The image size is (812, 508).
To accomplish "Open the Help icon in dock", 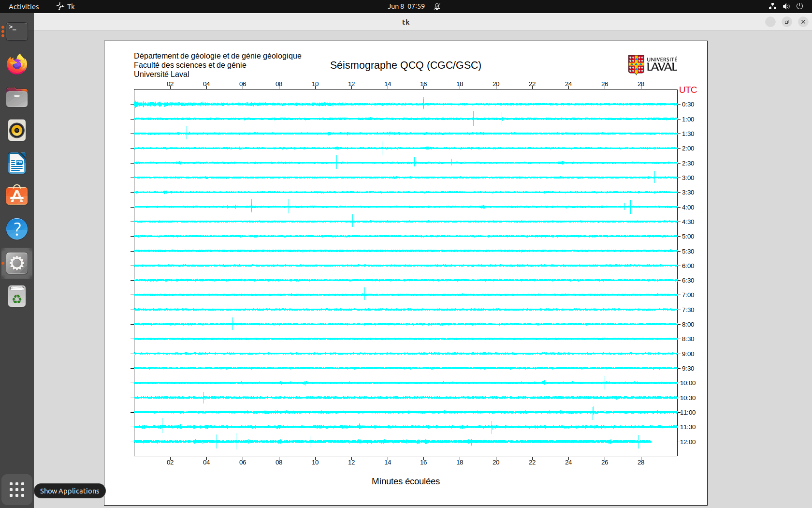I will point(17,229).
